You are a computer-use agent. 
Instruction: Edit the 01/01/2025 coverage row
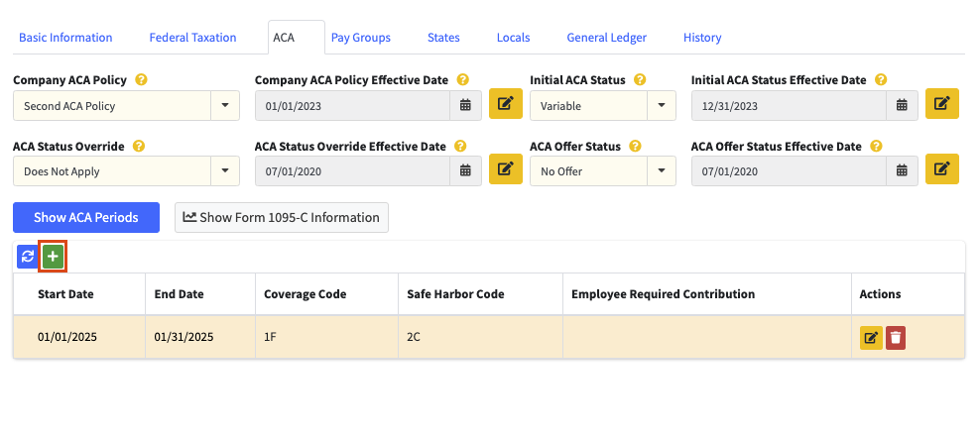click(x=871, y=338)
